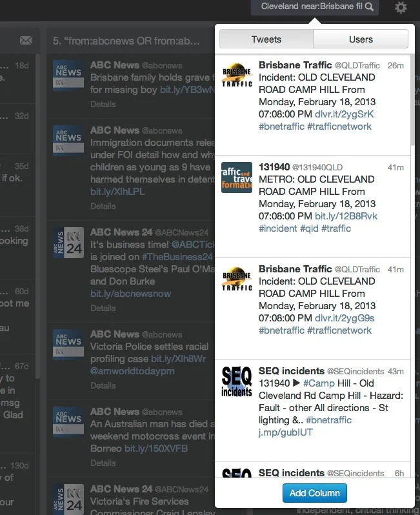This screenshot has width=420, height=515.
Task: Click the left messages column scrollbar
Action: (37, 215)
